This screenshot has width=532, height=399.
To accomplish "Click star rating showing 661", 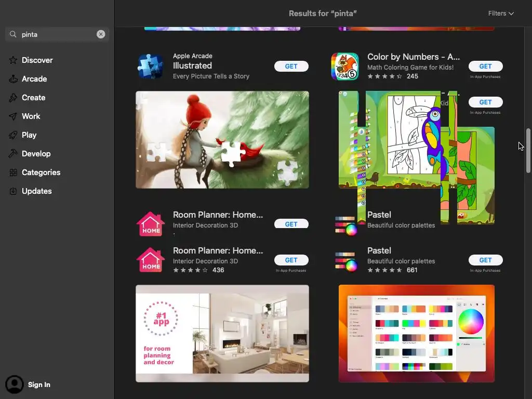I will [x=392, y=270].
